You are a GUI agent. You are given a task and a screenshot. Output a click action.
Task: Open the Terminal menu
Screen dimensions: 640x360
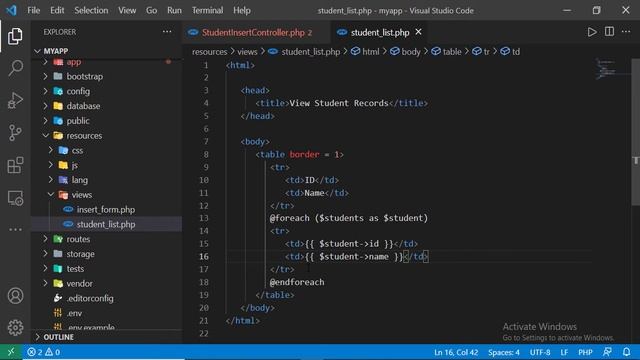click(x=207, y=10)
